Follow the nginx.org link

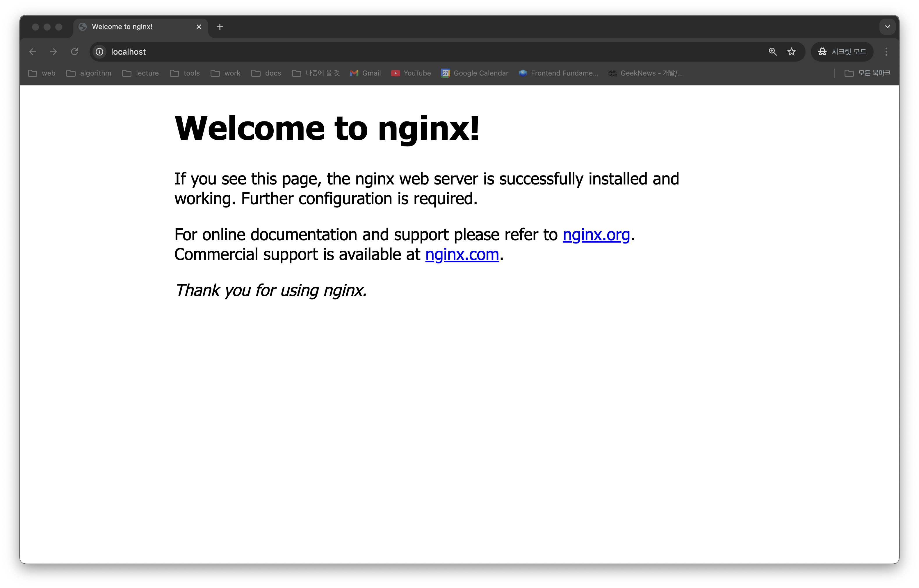tap(596, 234)
